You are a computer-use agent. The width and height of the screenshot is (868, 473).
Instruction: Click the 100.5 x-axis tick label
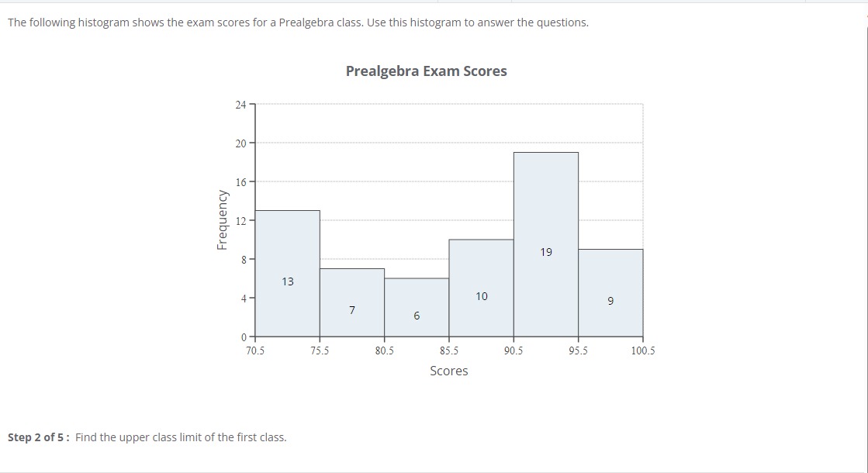643,350
